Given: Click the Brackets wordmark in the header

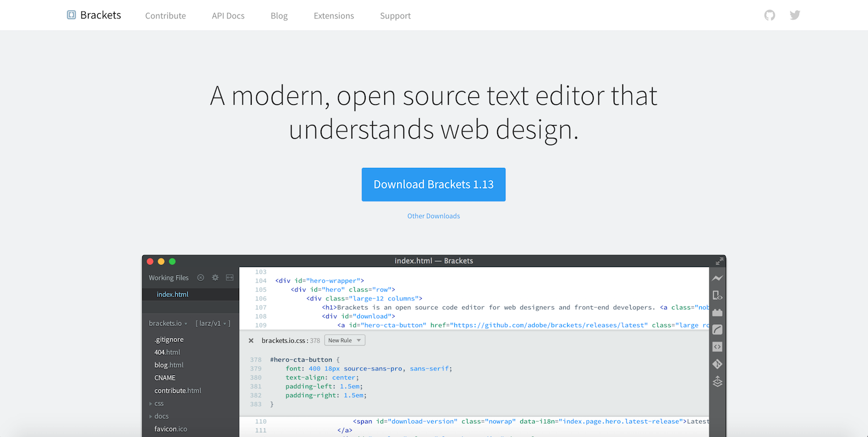Looking at the screenshot, I should point(101,15).
